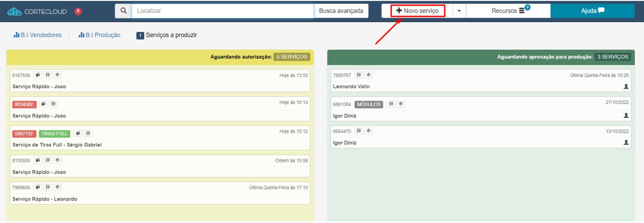Click service number 7989656
The width and height of the screenshot is (644, 223).
pos(21,187)
